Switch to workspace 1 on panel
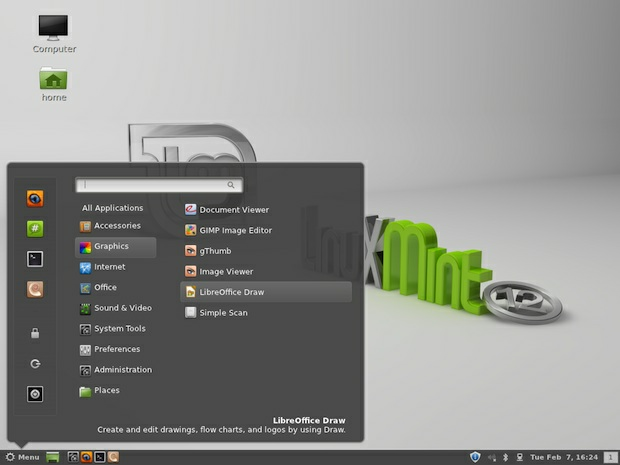 [x=611, y=457]
